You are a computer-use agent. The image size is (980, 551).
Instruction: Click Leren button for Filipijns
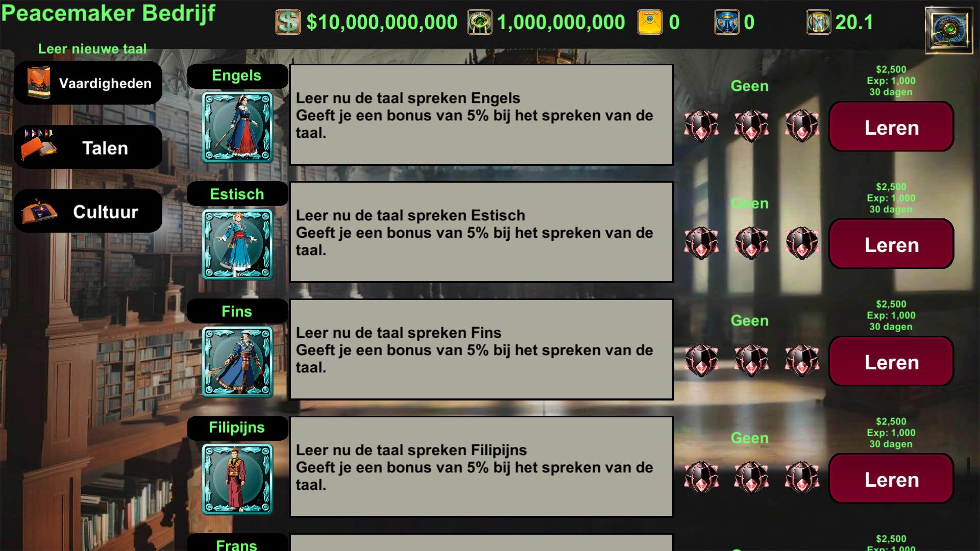tap(891, 479)
